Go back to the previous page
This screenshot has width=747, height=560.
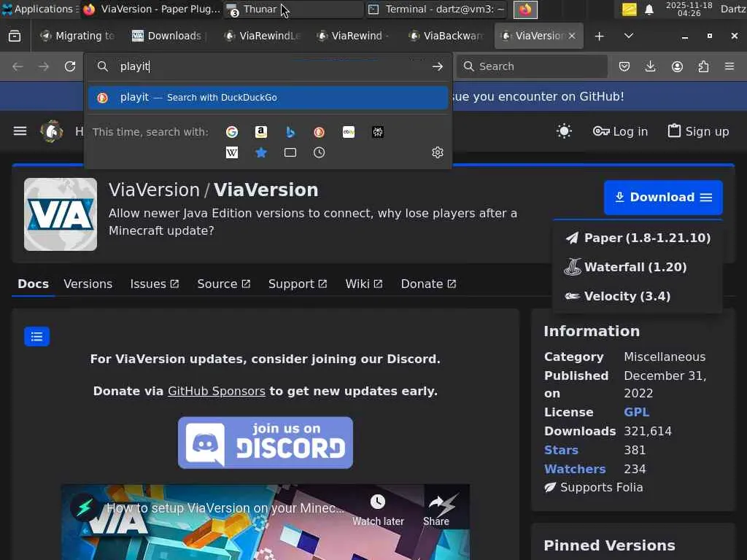pyautogui.click(x=18, y=66)
